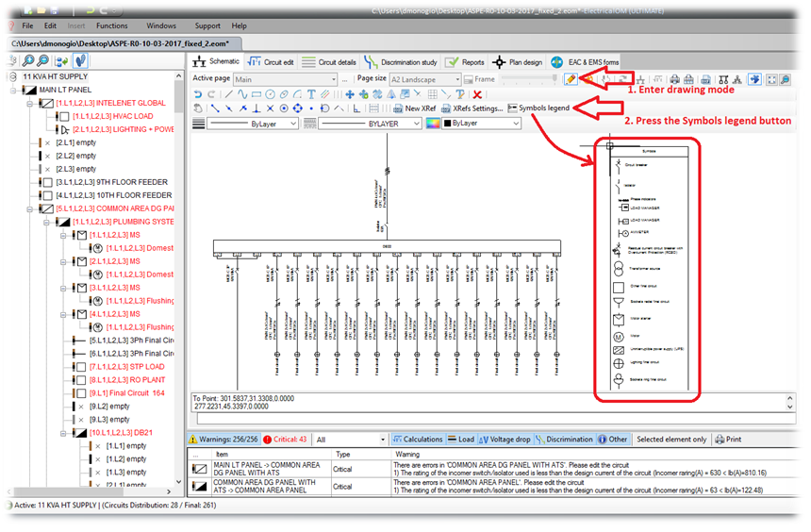Screen dimensions: 811x532
Task: Click the zoom in magnifier above the tree
Action: (28, 61)
